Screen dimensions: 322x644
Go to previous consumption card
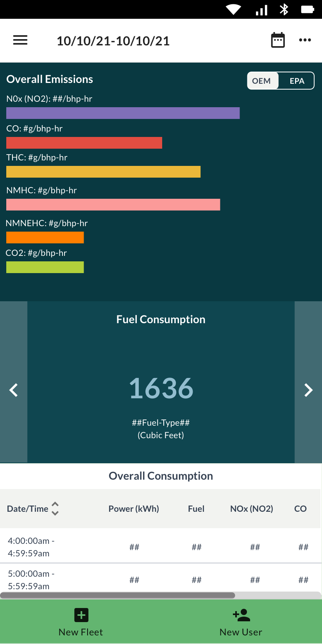pyautogui.click(x=14, y=390)
